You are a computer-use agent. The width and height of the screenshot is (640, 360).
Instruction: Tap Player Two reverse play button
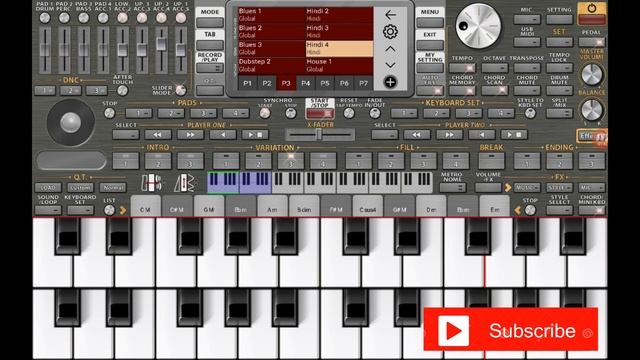tap(482, 134)
